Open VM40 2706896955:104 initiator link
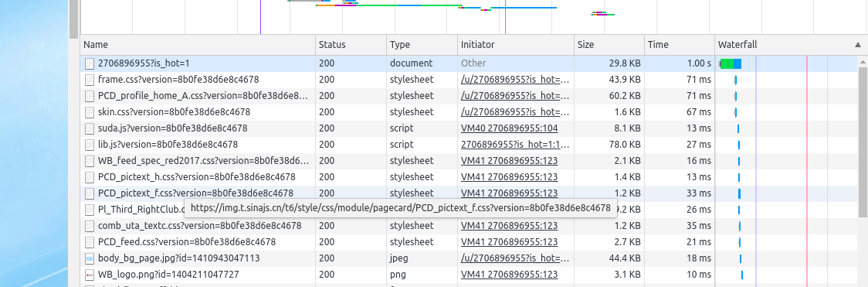This screenshot has width=868, height=287. point(509,128)
